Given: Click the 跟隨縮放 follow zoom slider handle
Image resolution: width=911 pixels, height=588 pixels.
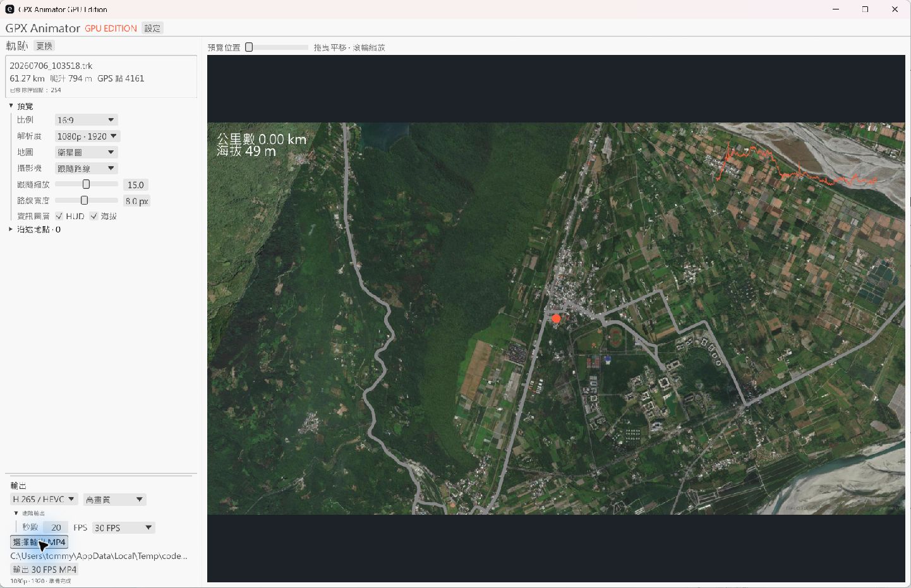Looking at the screenshot, I should coord(86,184).
